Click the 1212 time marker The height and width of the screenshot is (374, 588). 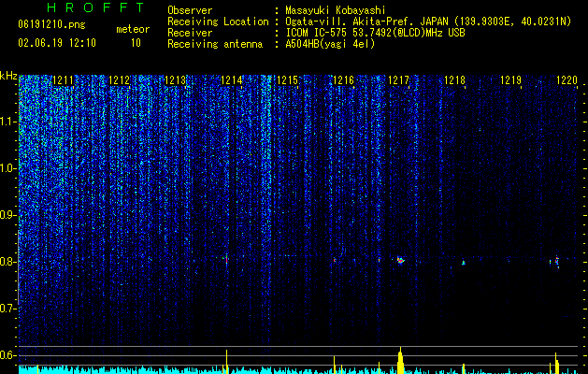pos(120,80)
